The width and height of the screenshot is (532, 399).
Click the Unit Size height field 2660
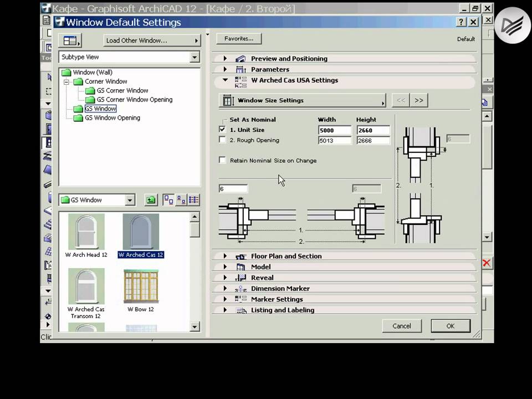pos(373,130)
